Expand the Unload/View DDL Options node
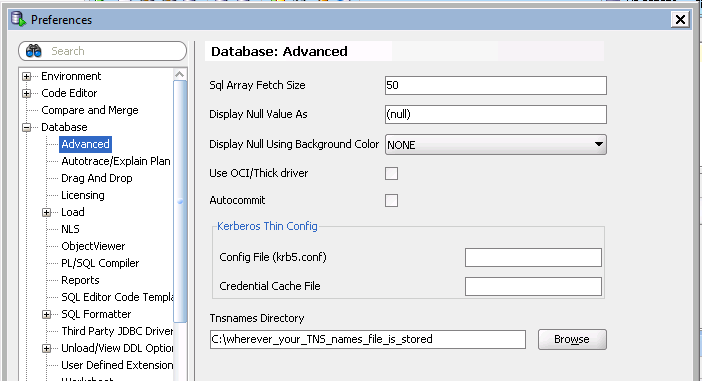 pyautogui.click(x=47, y=349)
